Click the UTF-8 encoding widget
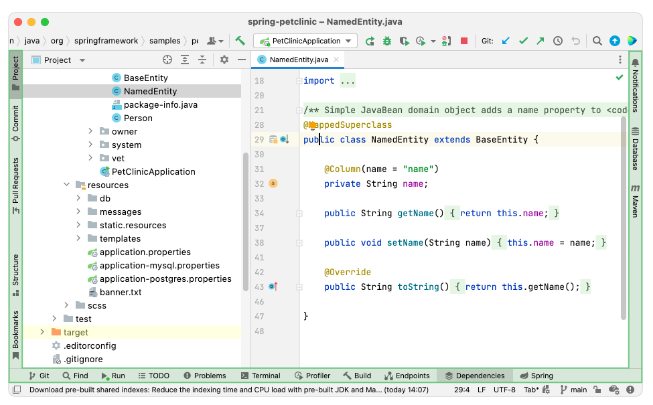 tap(504, 390)
